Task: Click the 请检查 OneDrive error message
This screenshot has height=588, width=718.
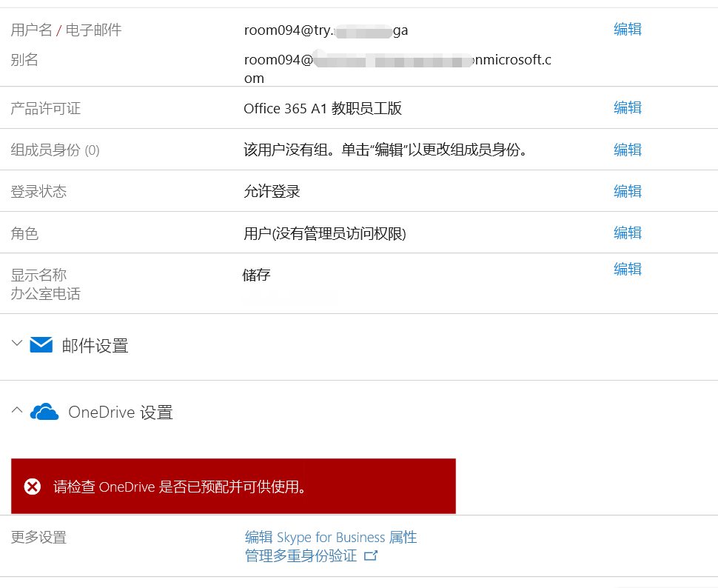Action: pyautogui.click(x=179, y=487)
